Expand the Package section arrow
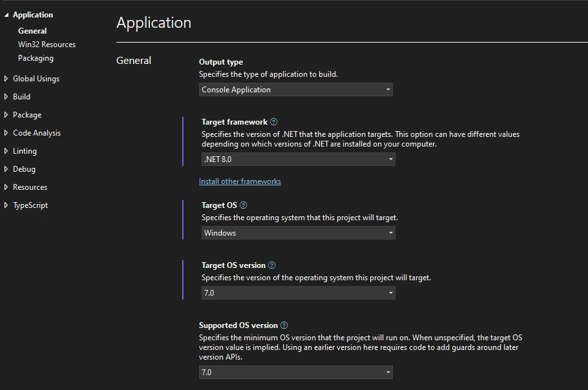588x390 pixels. tap(6, 115)
